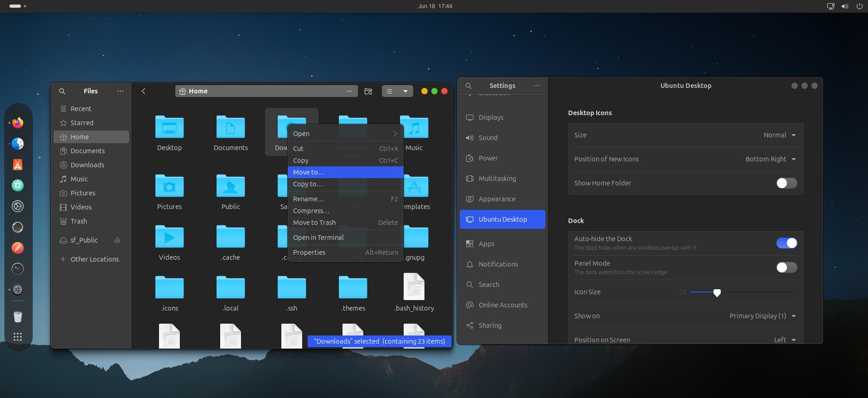The width and height of the screenshot is (868, 398).
Task: Show all applications grid in dock
Action: click(x=18, y=337)
